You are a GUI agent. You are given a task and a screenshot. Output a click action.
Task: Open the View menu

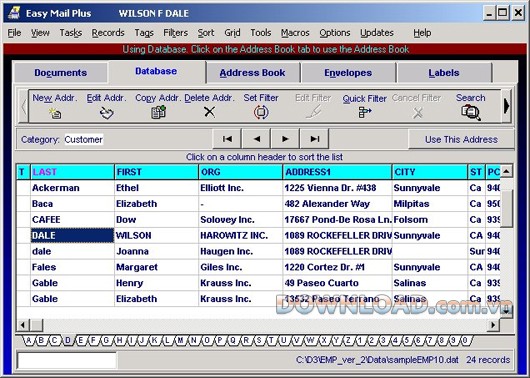pyautogui.click(x=40, y=33)
